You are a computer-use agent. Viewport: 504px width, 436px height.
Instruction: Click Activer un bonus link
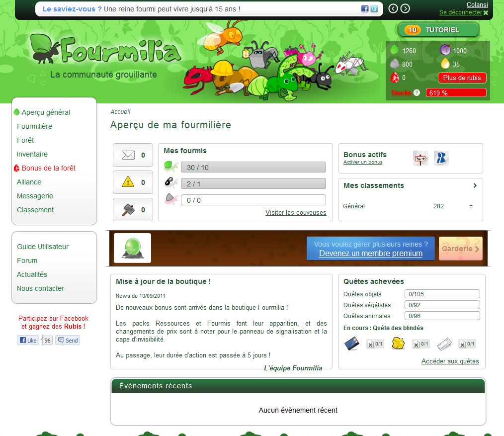tap(363, 162)
